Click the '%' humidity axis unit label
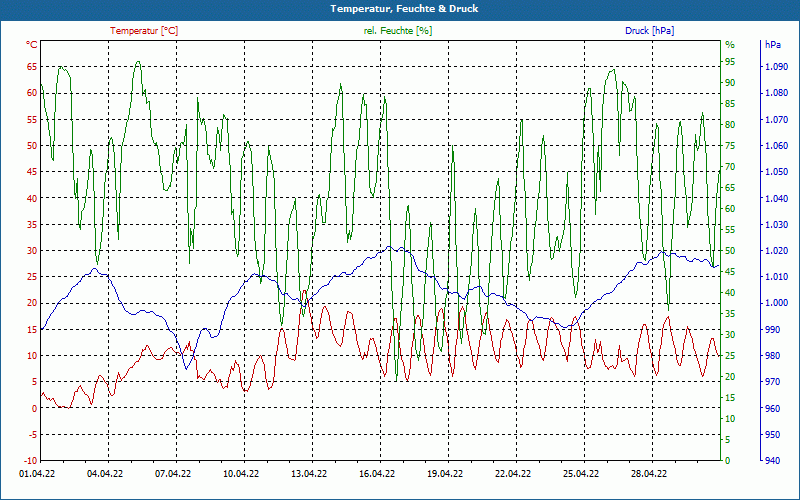Viewport: 800px width, 500px height. [x=730, y=45]
